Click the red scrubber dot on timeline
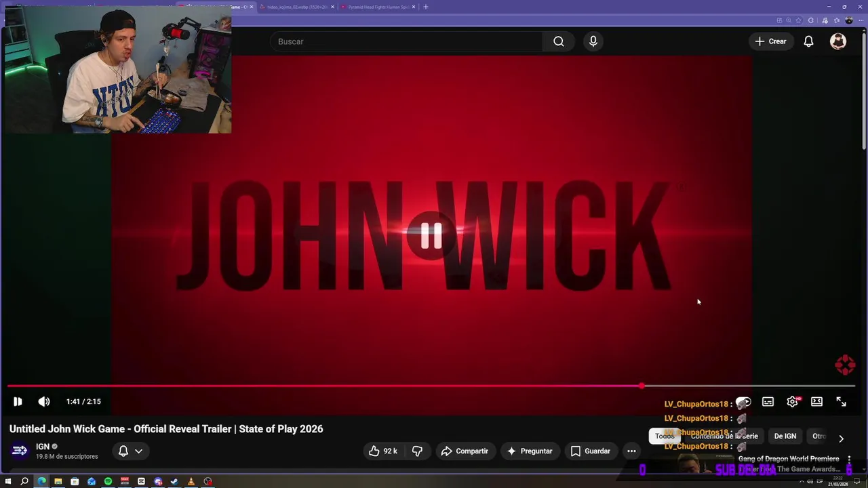This screenshot has height=488, width=868. pyautogui.click(x=642, y=386)
